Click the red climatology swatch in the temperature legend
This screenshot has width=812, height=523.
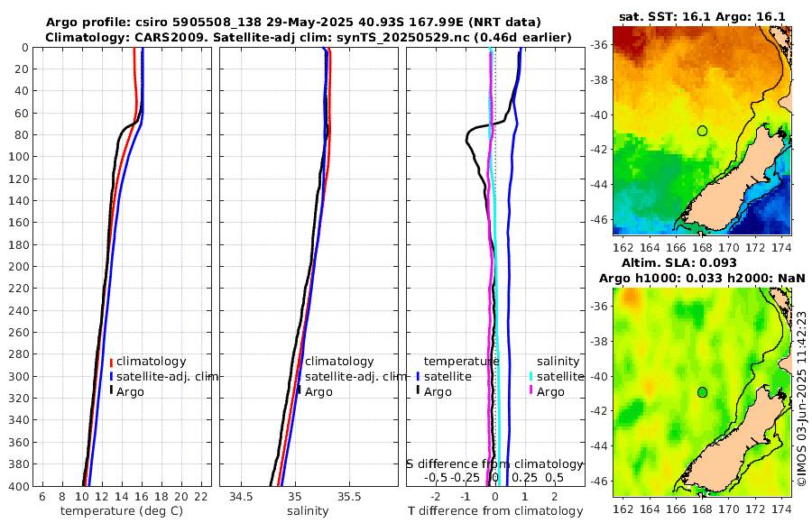click(111, 362)
